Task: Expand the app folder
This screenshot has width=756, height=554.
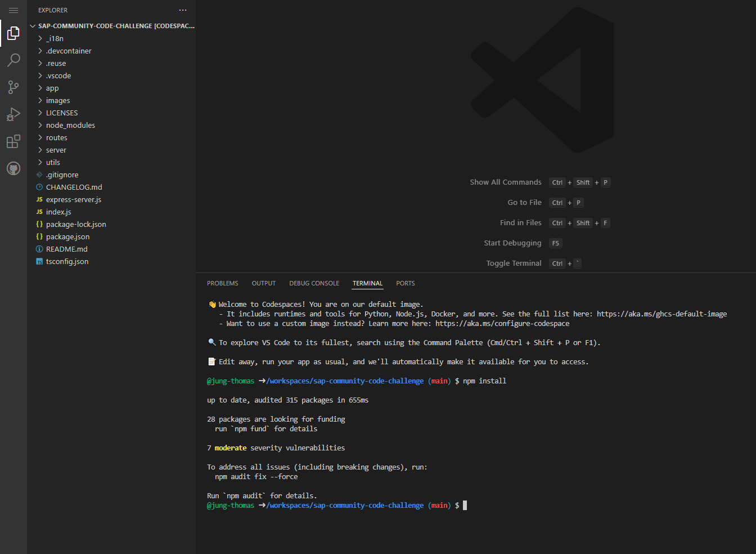Action: [x=40, y=88]
